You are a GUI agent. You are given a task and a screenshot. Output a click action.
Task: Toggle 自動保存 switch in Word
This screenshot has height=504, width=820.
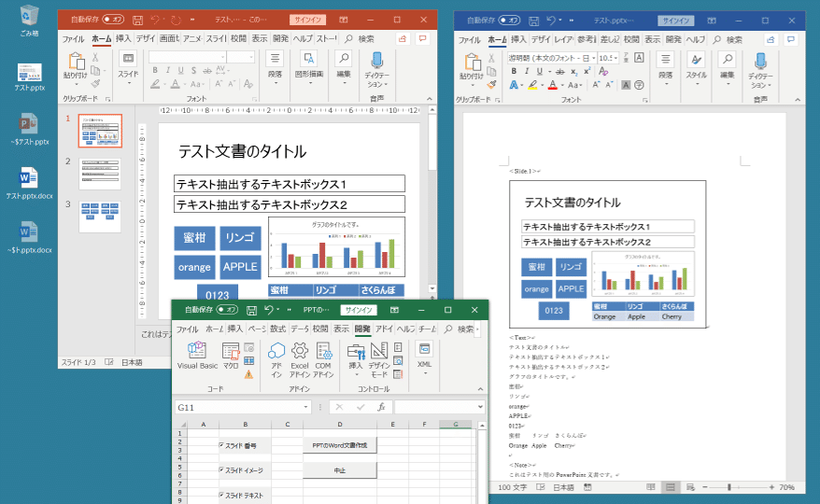coord(509,21)
